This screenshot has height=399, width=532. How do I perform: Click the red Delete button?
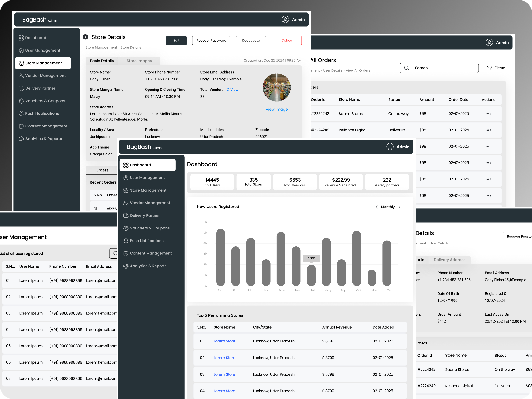pyautogui.click(x=286, y=40)
